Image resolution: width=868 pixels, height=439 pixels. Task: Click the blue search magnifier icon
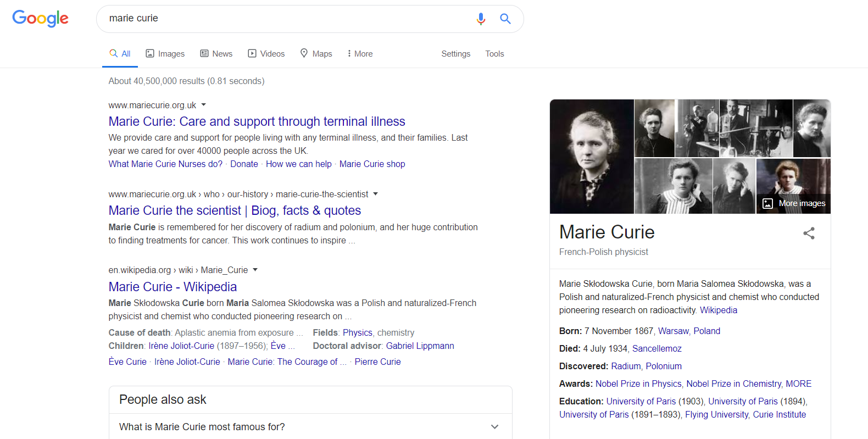505,19
